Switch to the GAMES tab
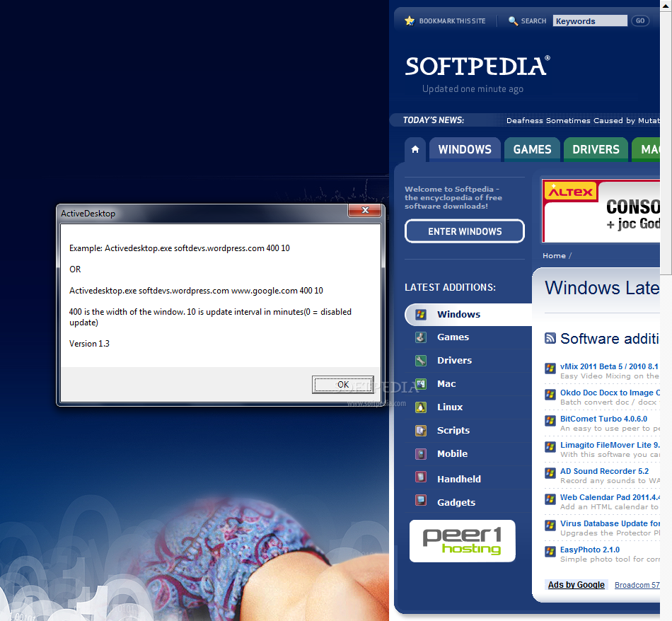672x621 pixels. (x=532, y=149)
